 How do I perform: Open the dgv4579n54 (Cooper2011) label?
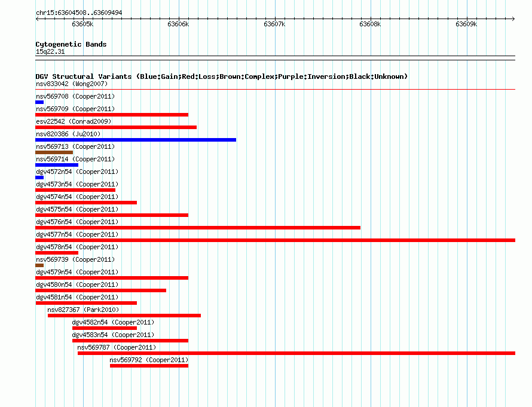click(x=77, y=272)
